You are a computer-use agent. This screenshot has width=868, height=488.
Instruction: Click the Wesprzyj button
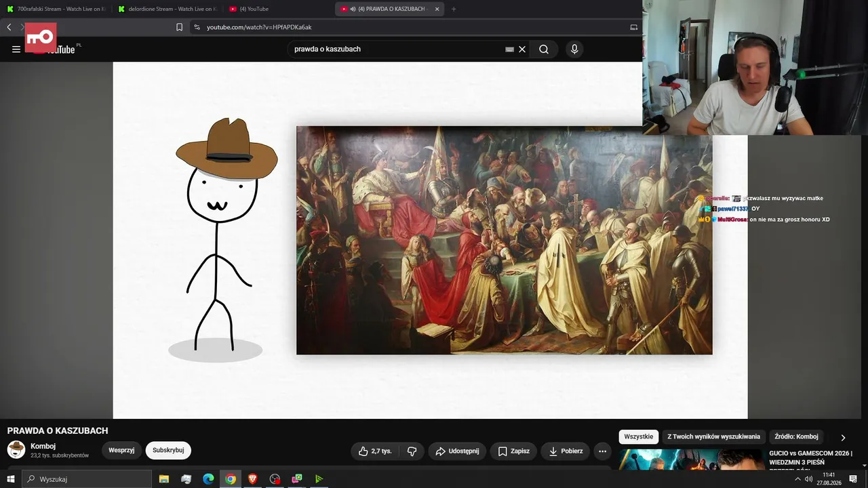(x=121, y=450)
